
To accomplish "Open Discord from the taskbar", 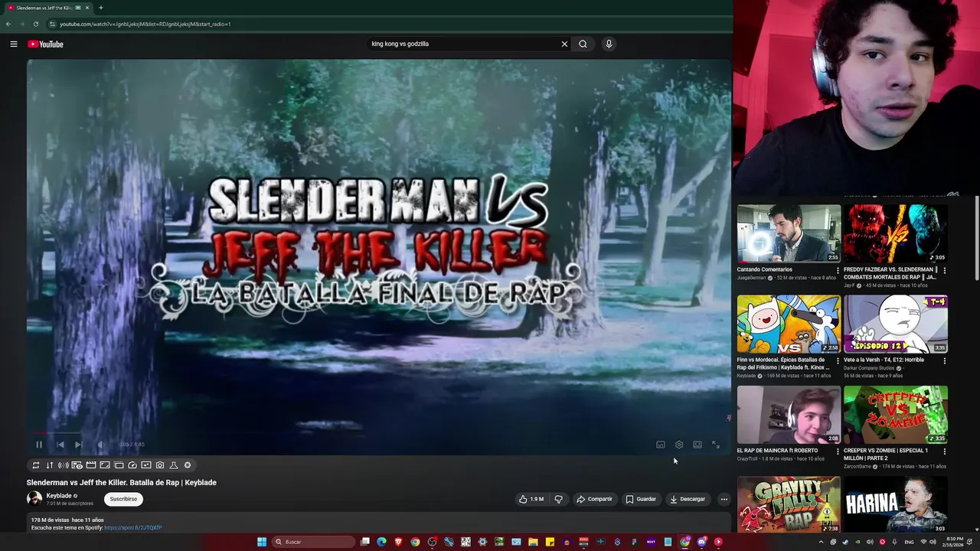I will [x=701, y=542].
